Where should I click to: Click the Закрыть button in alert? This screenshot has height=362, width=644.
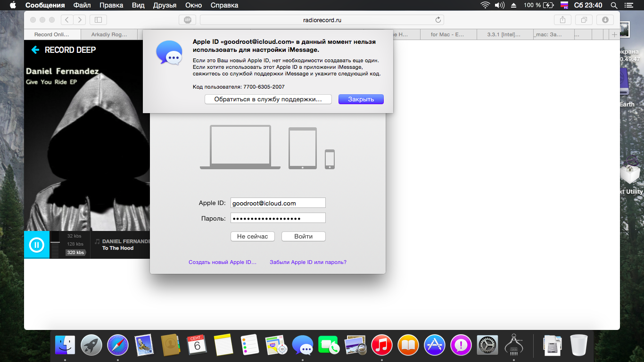tap(361, 99)
